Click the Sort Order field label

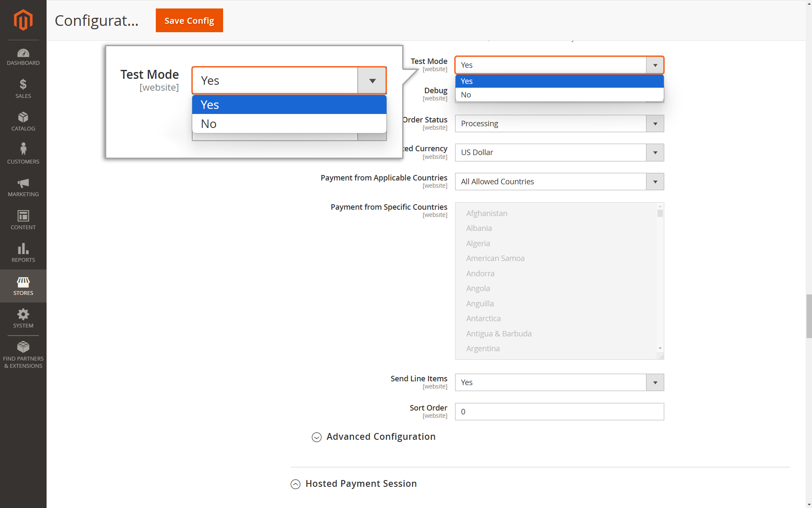428,408
